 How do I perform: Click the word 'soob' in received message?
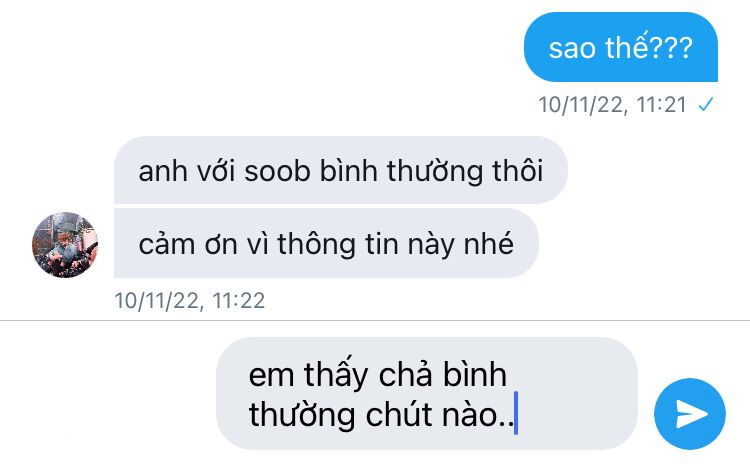277,171
